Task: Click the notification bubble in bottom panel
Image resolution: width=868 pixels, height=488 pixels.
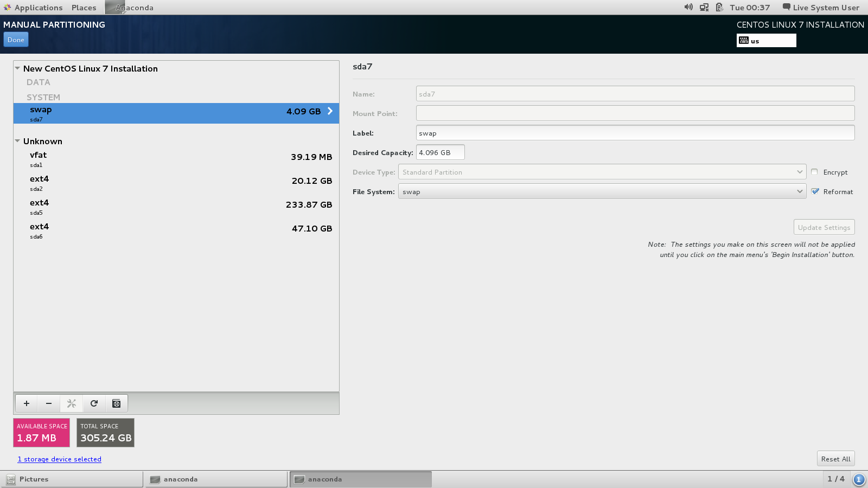Action: click(x=859, y=479)
